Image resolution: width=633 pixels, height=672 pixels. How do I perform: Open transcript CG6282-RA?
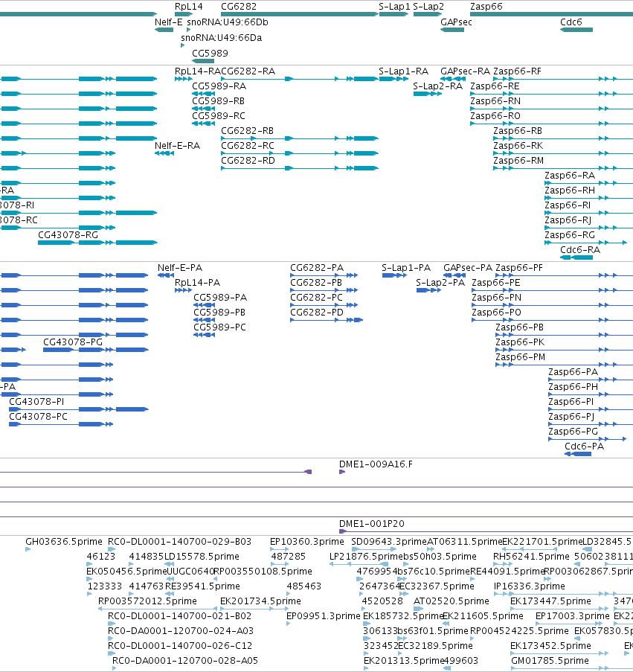click(248, 71)
